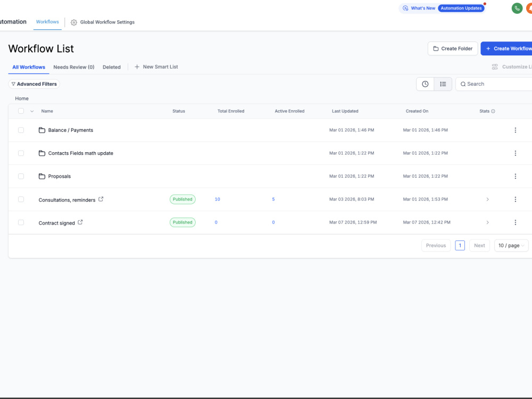Open active enrolled count 5
This screenshot has width=532, height=399.
273,199
